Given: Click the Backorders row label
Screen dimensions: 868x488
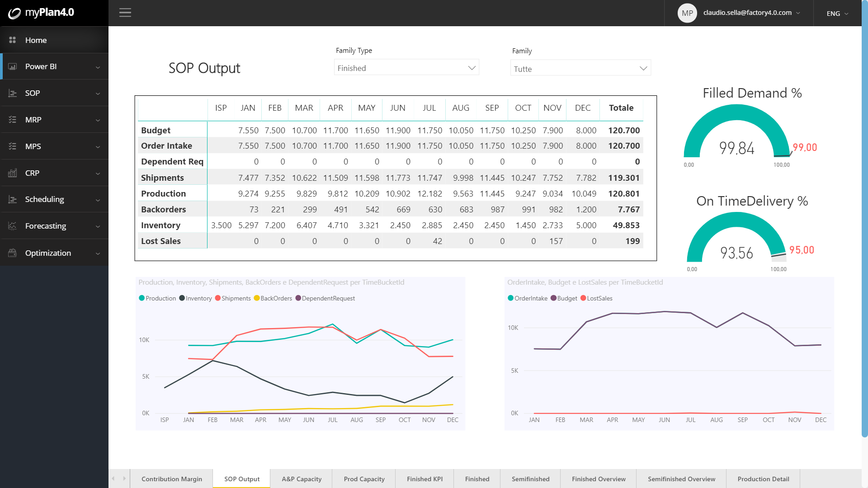Looking at the screenshot, I should 164,209.
